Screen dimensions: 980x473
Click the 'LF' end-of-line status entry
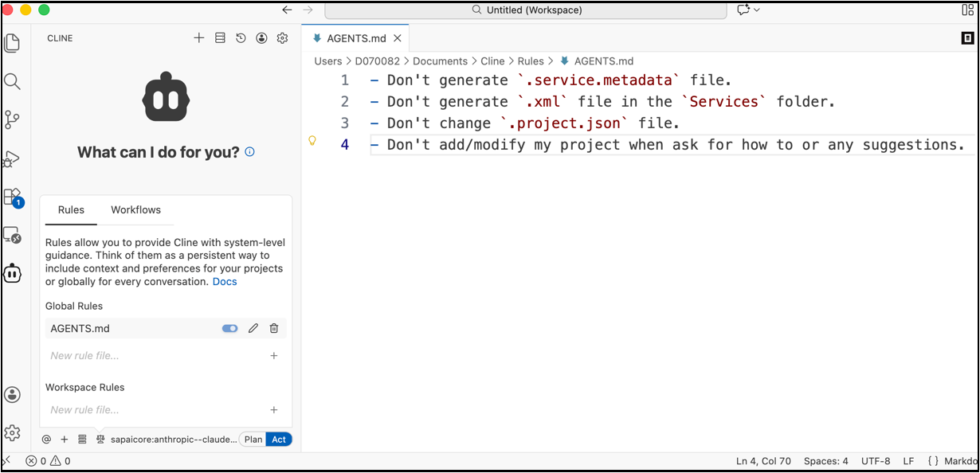point(908,461)
